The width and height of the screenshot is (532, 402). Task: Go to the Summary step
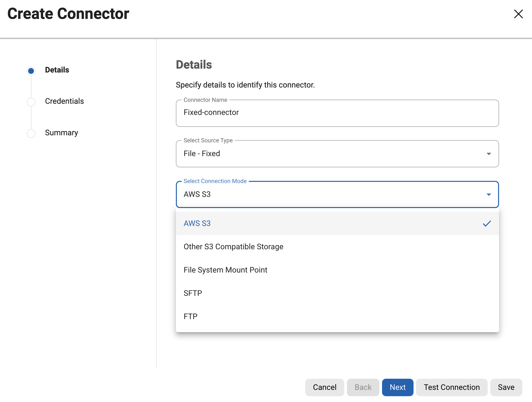click(x=61, y=132)
